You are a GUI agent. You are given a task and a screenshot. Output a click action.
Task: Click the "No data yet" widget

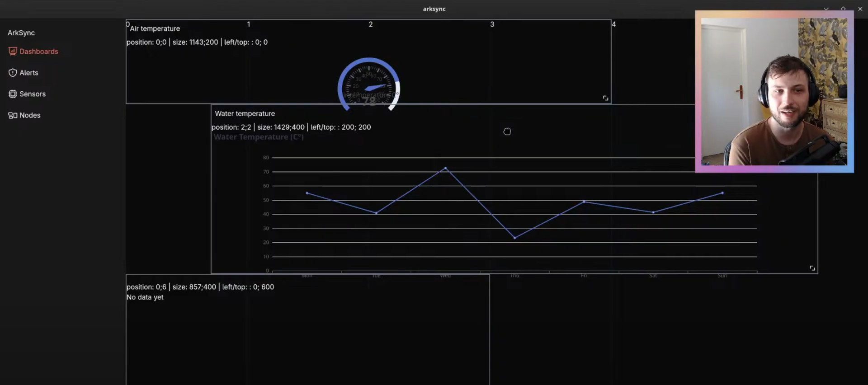pyautogui.click(x=307, y=330)
